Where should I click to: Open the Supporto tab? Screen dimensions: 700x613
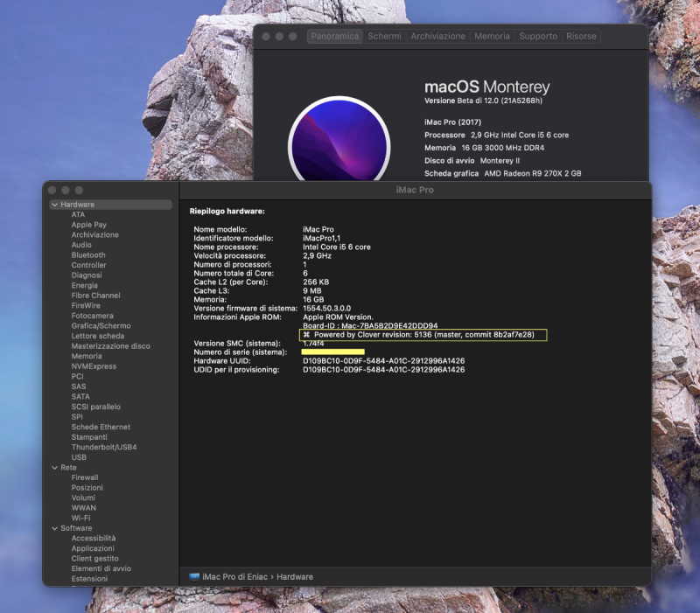click(538, 36)
